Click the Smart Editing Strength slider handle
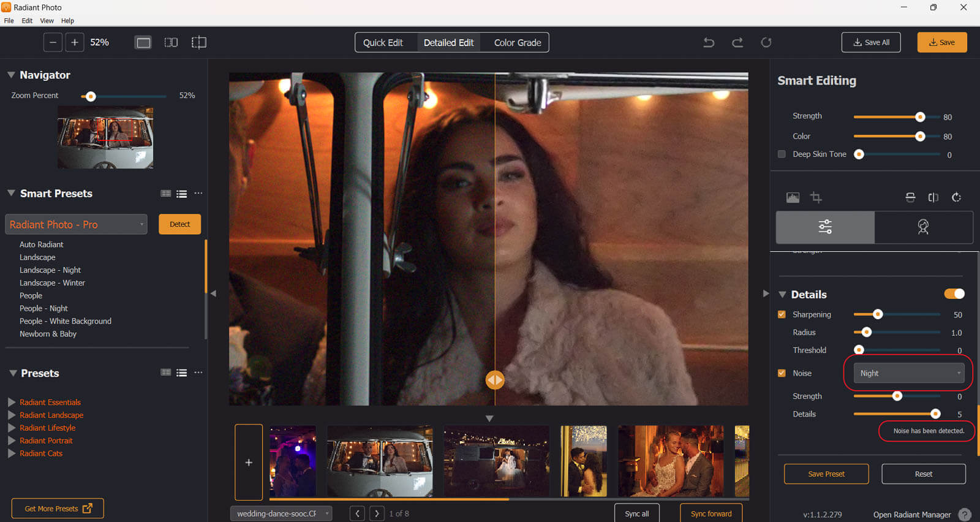 [920, 116]
